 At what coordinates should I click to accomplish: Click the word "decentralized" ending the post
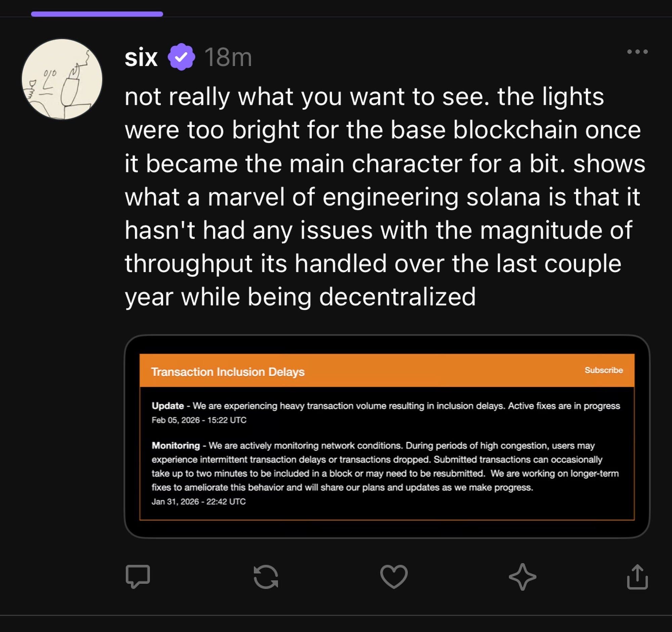point(397,297)
